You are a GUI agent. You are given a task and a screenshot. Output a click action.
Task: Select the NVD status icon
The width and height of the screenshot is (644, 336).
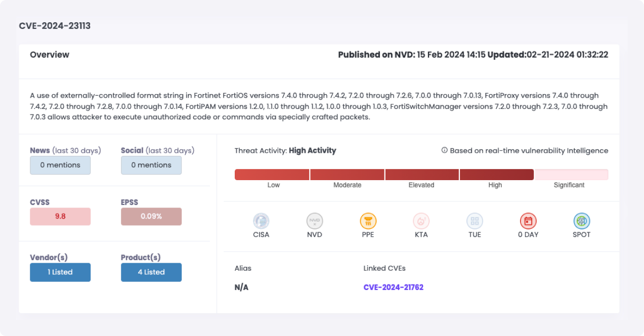(x=315, y=221)
